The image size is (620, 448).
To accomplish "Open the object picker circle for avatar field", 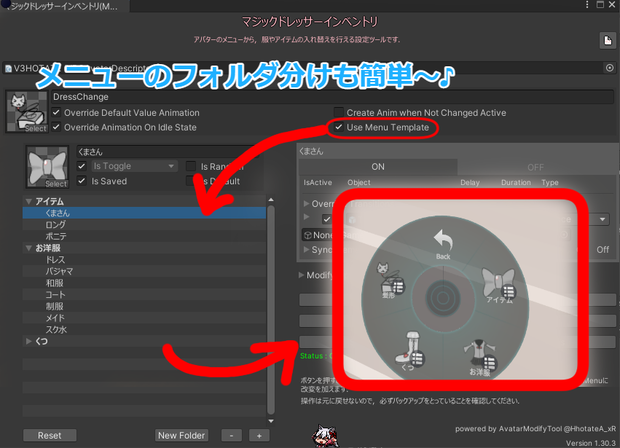I will click(x=610, y=68).
